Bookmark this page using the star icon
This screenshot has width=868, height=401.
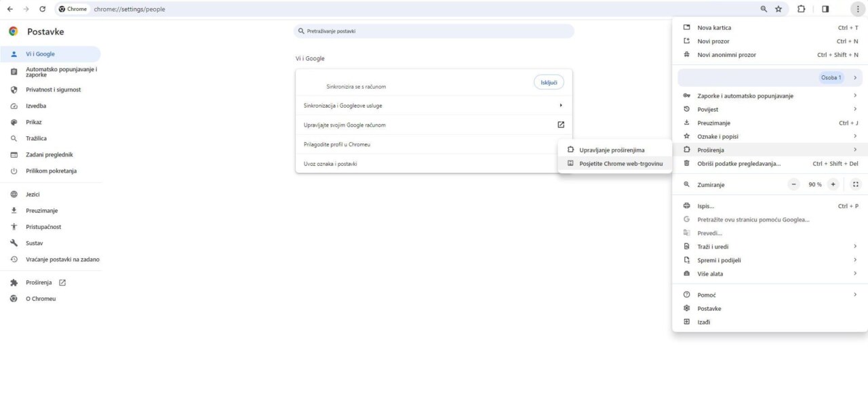click(778, 9)
